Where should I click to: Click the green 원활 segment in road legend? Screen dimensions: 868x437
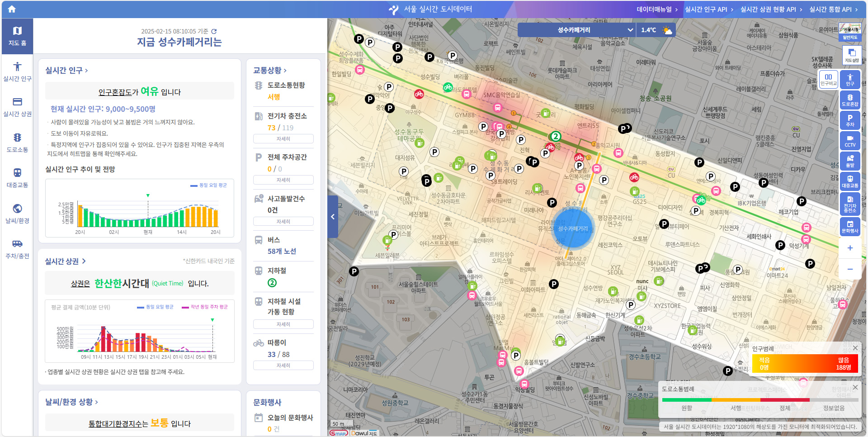click(687, 400)
